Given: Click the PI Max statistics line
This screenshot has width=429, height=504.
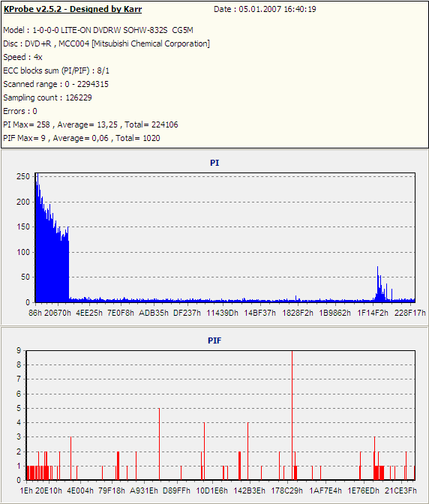Looking at the screenshot, I should [x=91, y=124].
